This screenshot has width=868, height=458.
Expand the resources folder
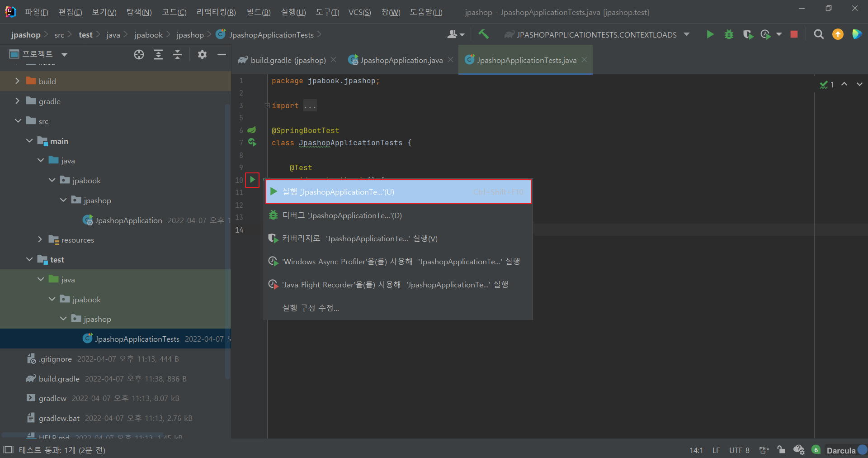[x=40, y=239]
